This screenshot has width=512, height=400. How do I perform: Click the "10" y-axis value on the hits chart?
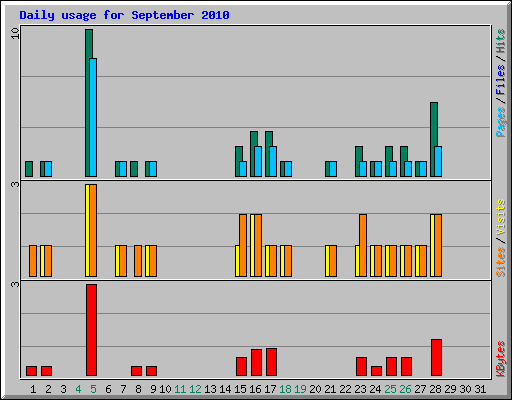[x=15, y=33]
